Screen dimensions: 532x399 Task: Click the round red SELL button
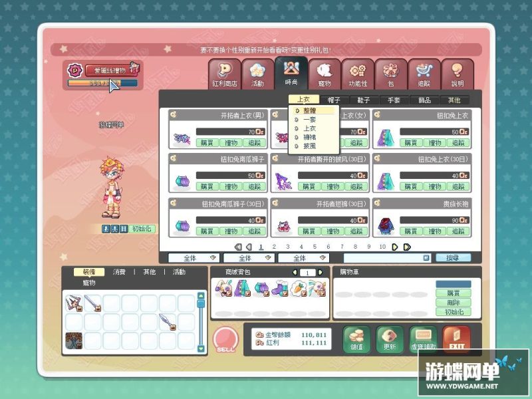pyautogui.click(x=225, y=340)
